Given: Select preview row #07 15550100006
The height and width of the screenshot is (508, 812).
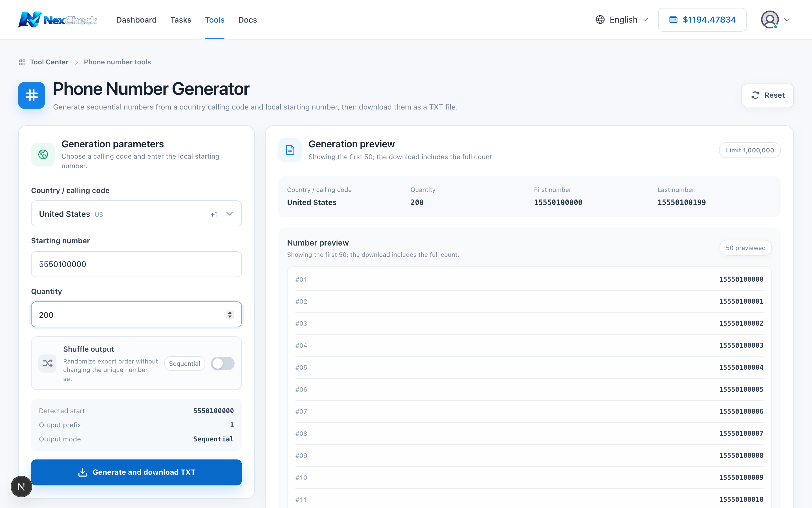Looking at the screenshot, I should [x=529, y=411].
